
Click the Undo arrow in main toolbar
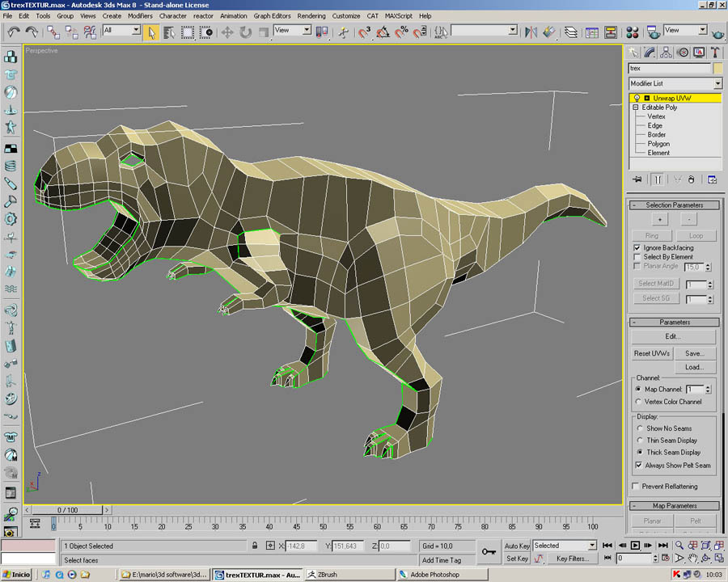(x=13, y=32)
